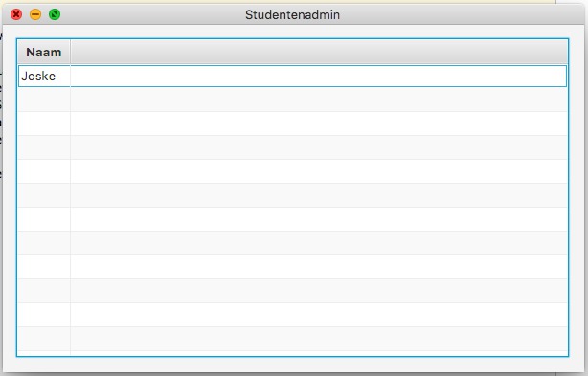Maximize the window using the green button
The width and height of the screenshot is (588, 376).
[x=55, y=14]
